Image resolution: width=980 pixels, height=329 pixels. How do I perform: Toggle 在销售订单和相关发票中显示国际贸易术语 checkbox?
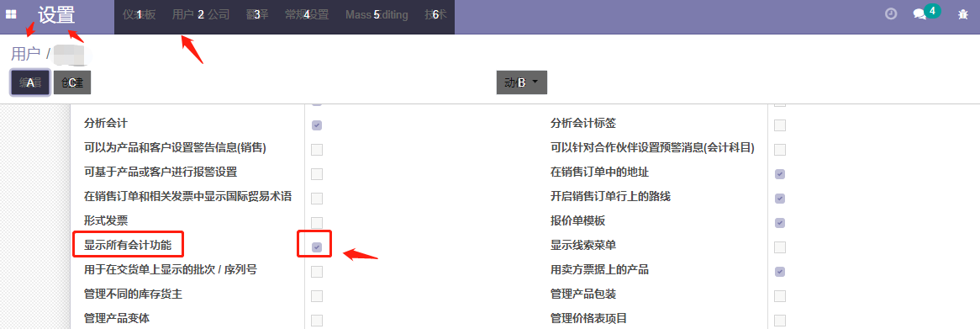(317, 199)
